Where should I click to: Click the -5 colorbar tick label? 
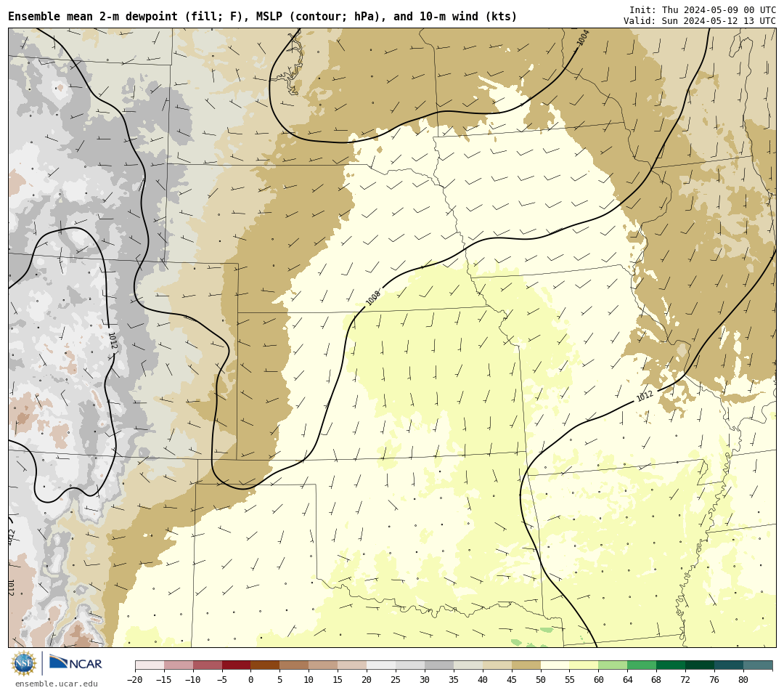[222, 679]
